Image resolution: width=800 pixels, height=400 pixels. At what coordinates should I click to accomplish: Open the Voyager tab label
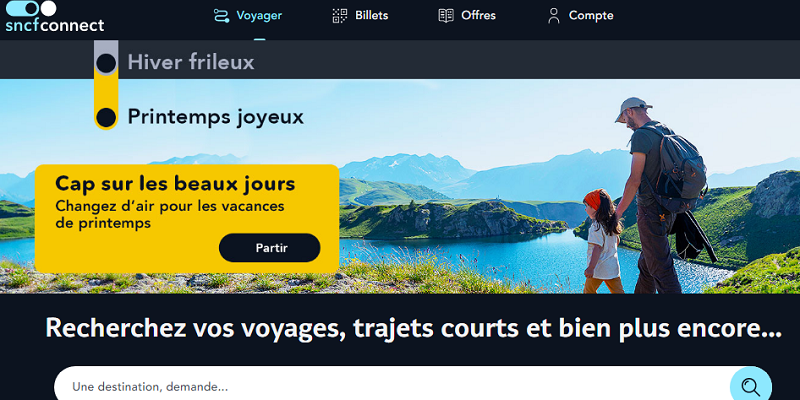click(259, 16)
